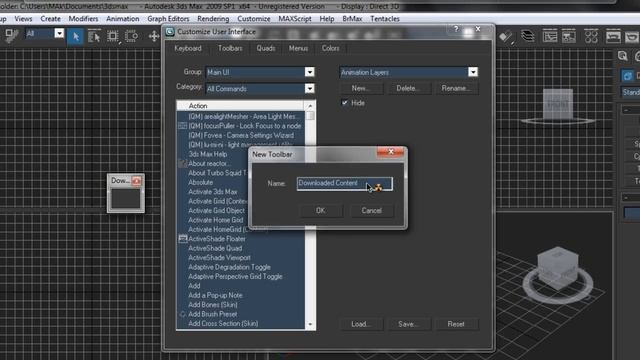
Task: Open the Standard primitives dropdown in command panel
Action: pyautogui.click(x=631, y=92)
